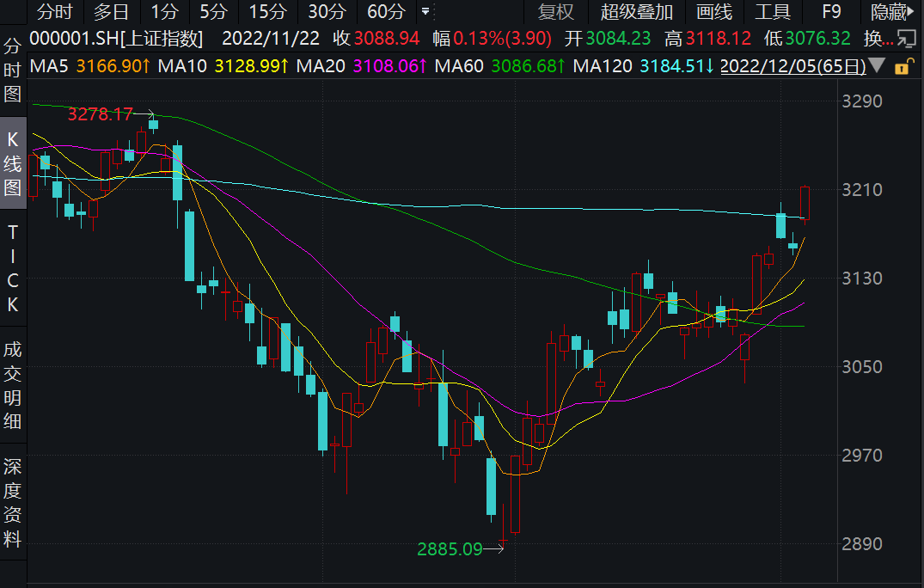Viewport: 924px width, 588px height.
Task: Toggle the orange lock icon
Action: (903, 66)
